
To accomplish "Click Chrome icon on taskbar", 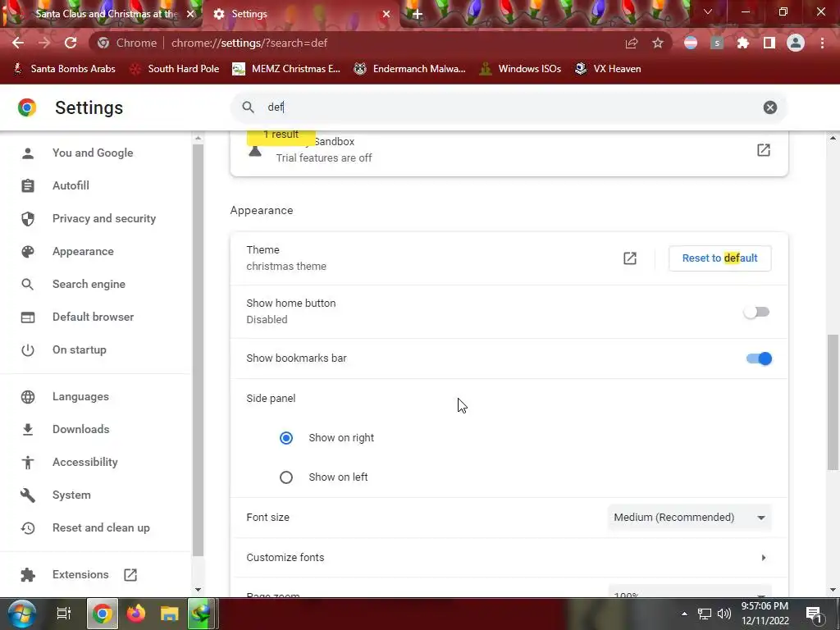I will [102, 614].
